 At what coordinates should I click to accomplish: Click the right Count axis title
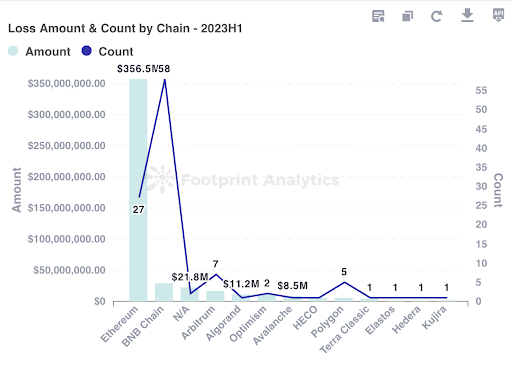498,190
